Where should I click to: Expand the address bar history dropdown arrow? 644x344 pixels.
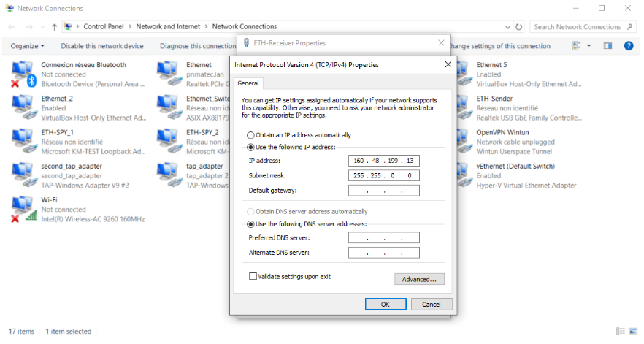(507, 27)
